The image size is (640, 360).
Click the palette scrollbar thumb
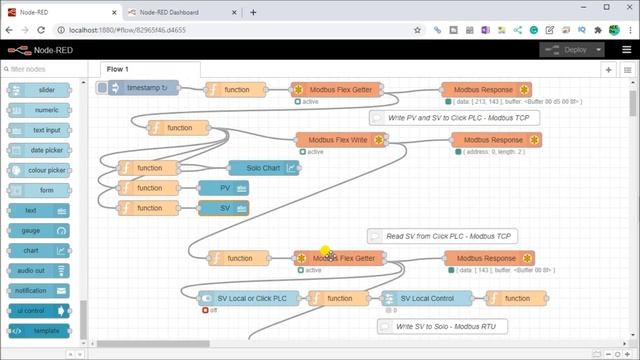coord(83,320)
